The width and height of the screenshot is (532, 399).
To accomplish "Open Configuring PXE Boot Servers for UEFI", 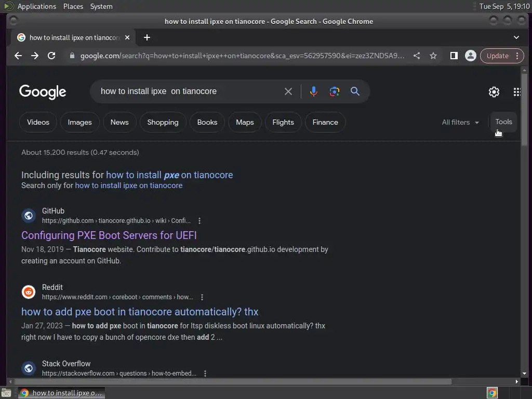I will (109, 235).
